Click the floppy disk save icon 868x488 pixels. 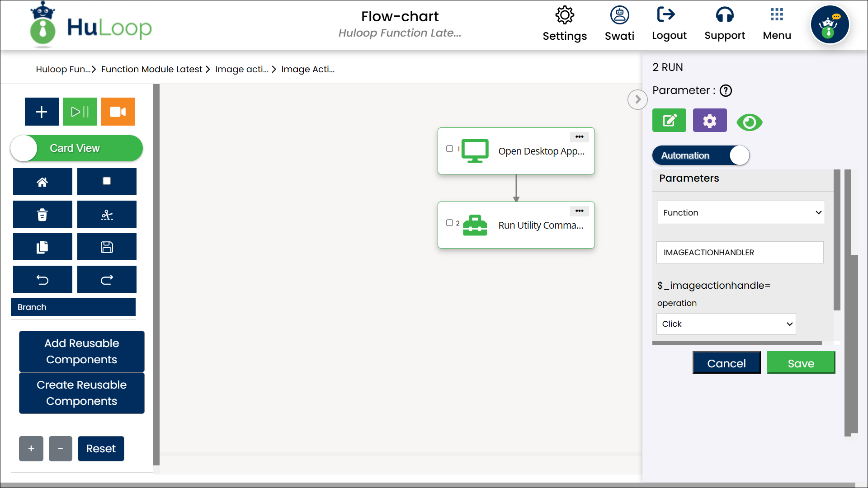pos(107,247)
